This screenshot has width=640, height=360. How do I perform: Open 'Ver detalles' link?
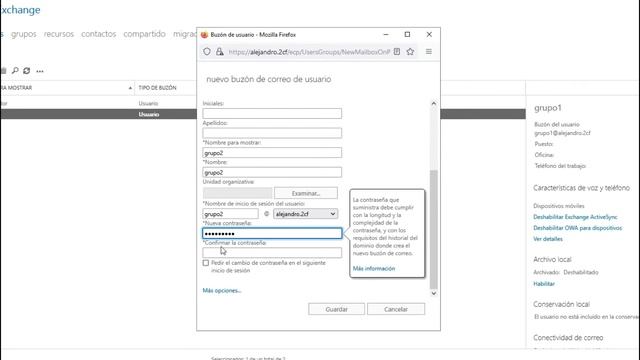click(x=548, y=239)
